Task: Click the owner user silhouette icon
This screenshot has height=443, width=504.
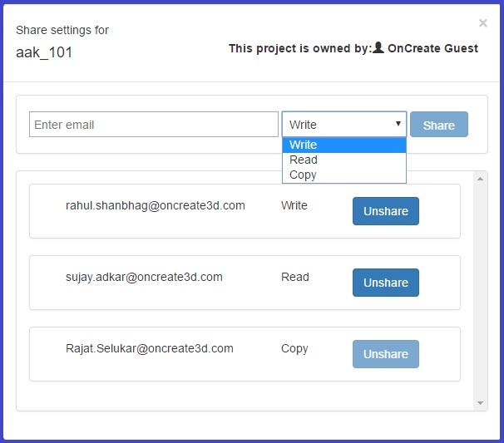Action: [378, 48]
